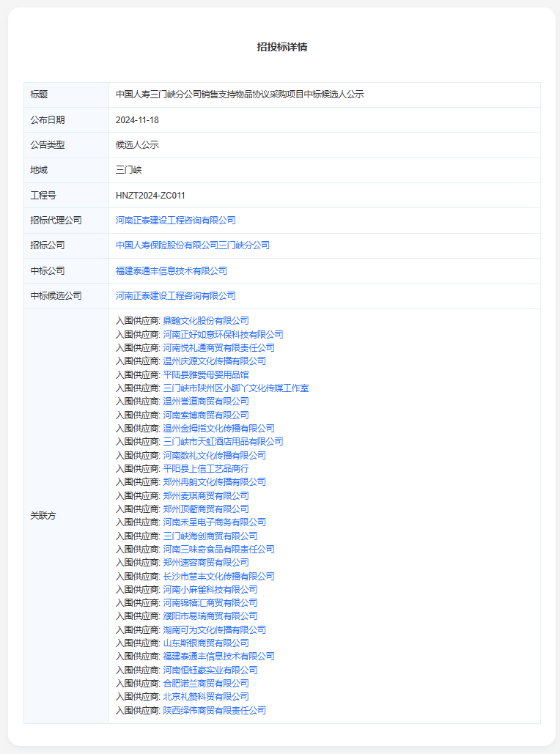Open 陕西绎伟商贸有限责任公司 link
This screenshot has width=560, height=754.
pos(214,711)
